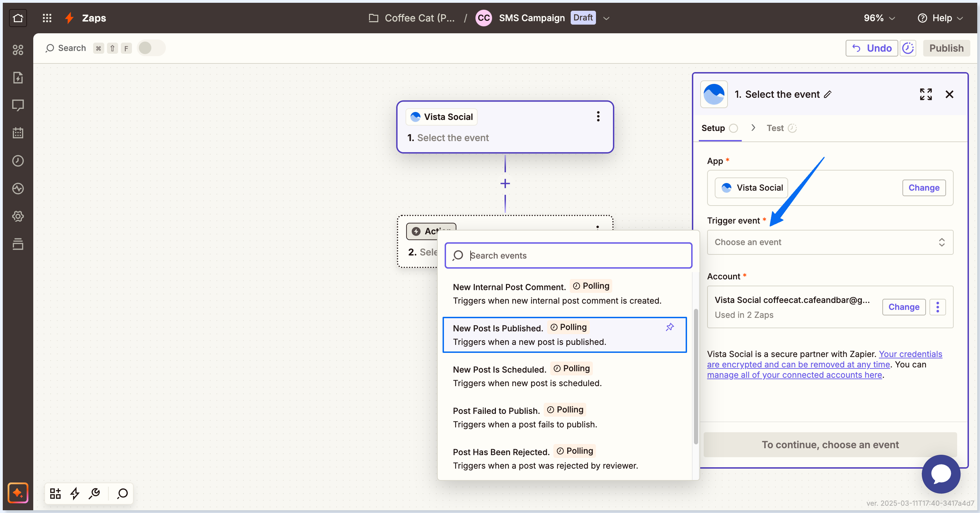Image resolution: width=980 pixels, height=513 pixels.
Task: Click the Undo button
Action: point(871,49)
